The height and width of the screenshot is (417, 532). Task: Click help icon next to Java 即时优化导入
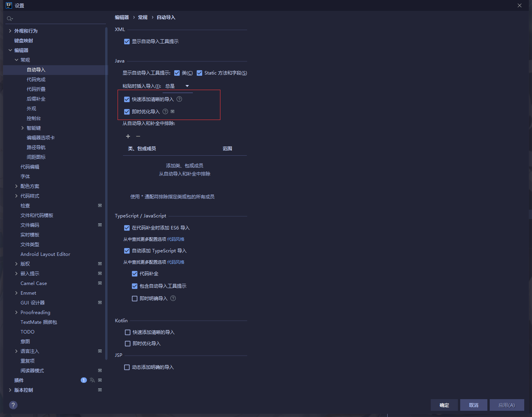point(165,111)
